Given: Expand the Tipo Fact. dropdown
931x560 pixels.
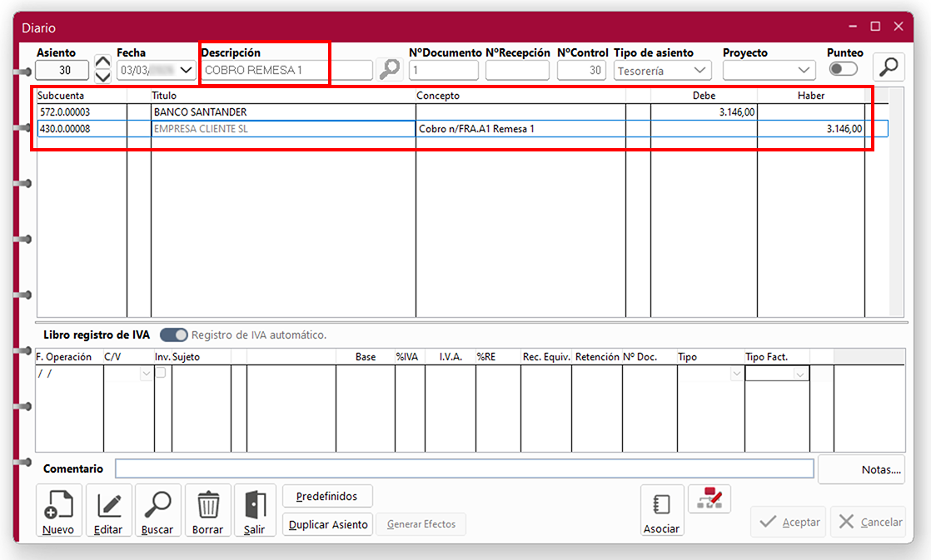Looking at the screenshot, I should (800, 374).
